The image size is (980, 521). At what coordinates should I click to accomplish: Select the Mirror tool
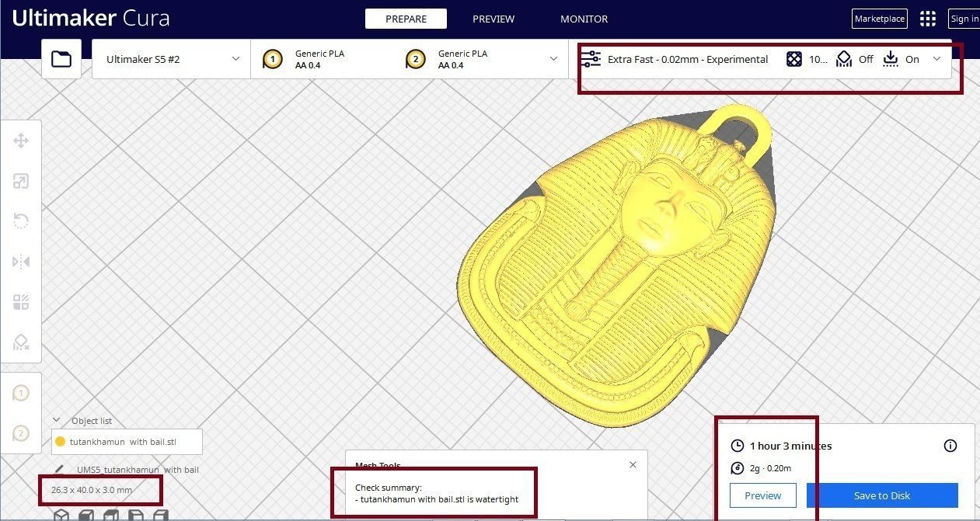click(21, 262)
